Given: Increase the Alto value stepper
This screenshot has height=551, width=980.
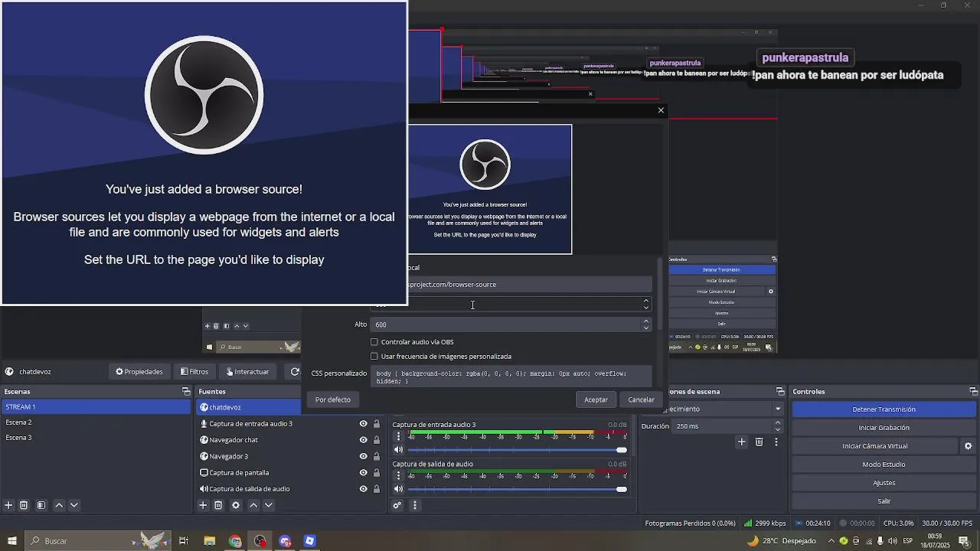Looking at the screenshot, I should [x=646, y=321].
